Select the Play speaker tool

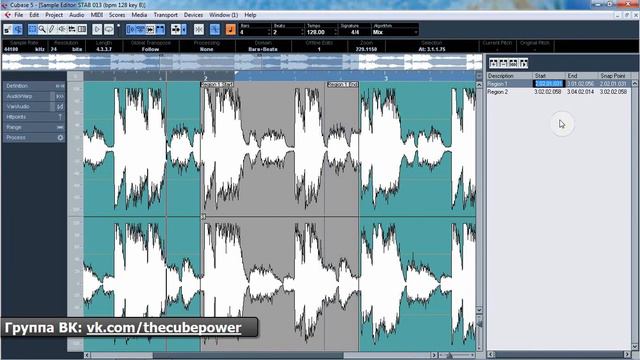62,29
